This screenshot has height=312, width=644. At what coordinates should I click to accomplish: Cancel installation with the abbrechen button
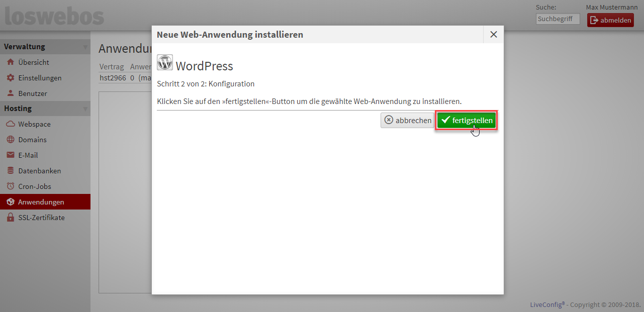(407, 121)
